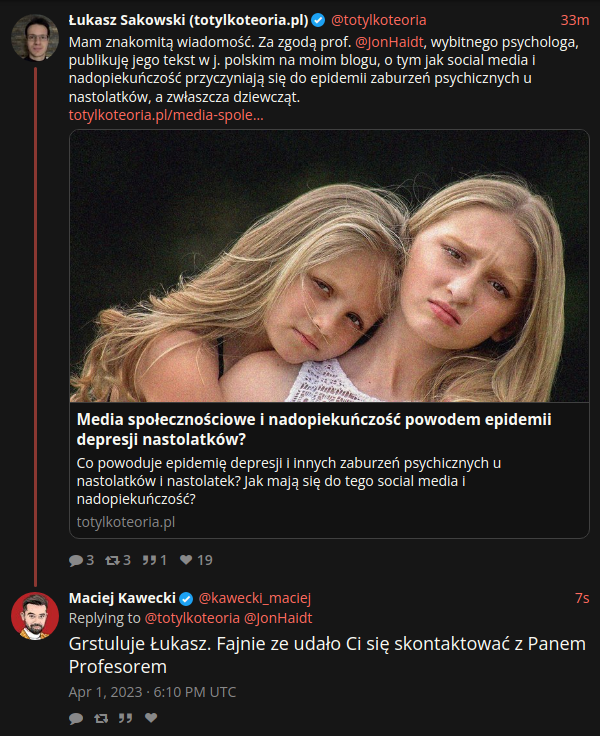
Task: Click the Apr 1, 2023 6:10 PM date
Action: [152, 692]
